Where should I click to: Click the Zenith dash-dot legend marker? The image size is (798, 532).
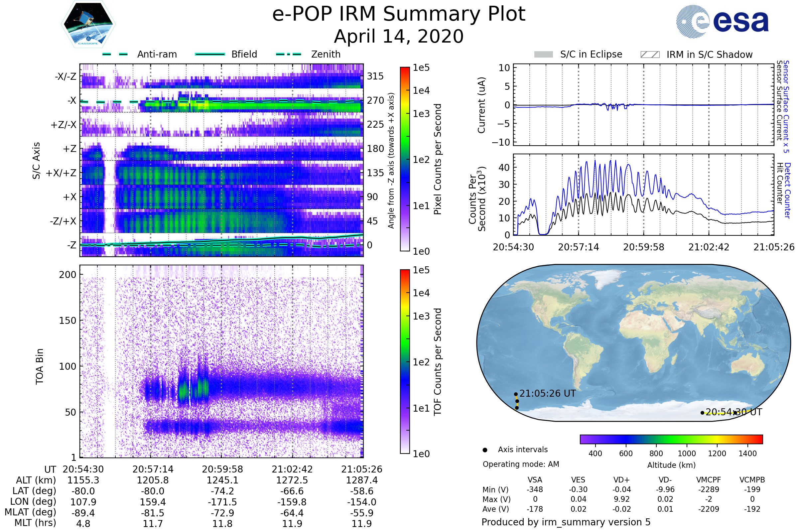[288, 54]
